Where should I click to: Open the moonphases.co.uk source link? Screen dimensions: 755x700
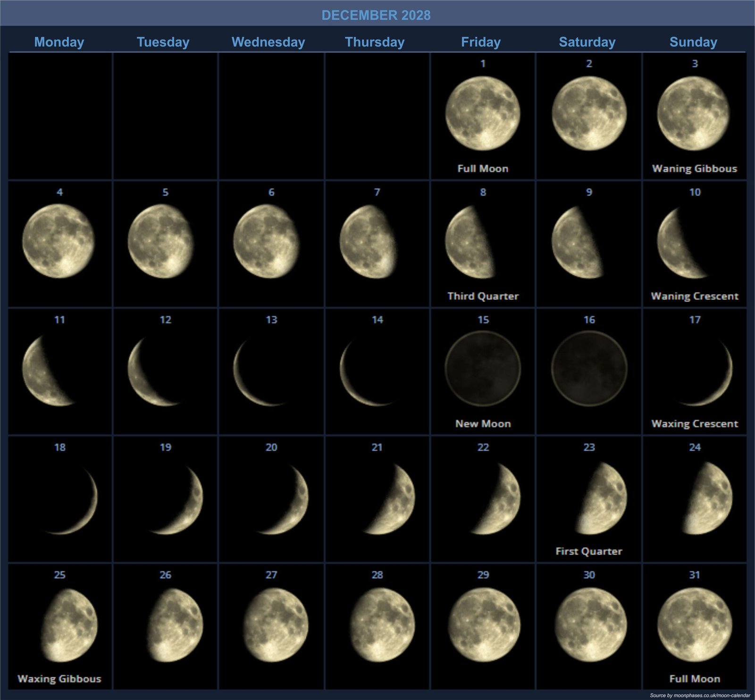point(699,695)
